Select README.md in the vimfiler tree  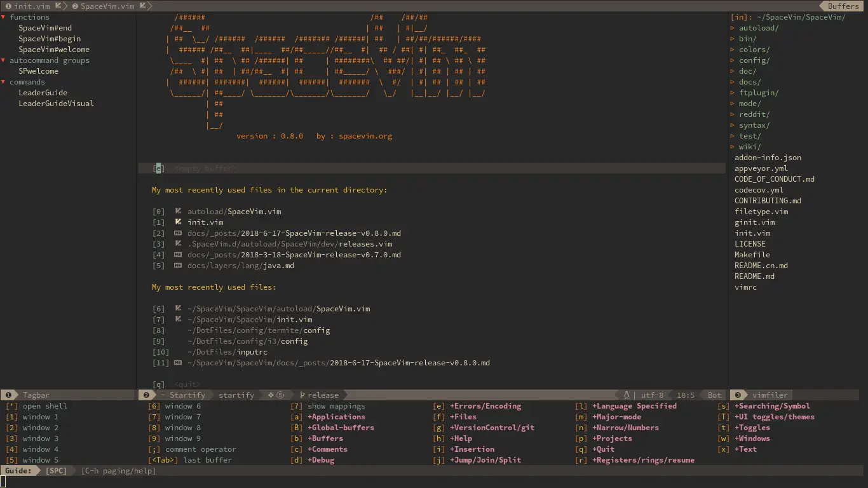753,276
